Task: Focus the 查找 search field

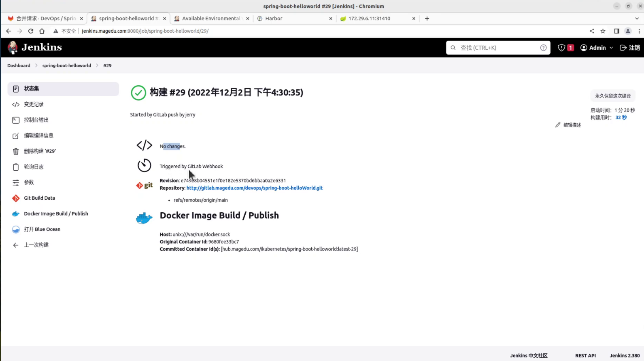Action: (x=498, y=48)
